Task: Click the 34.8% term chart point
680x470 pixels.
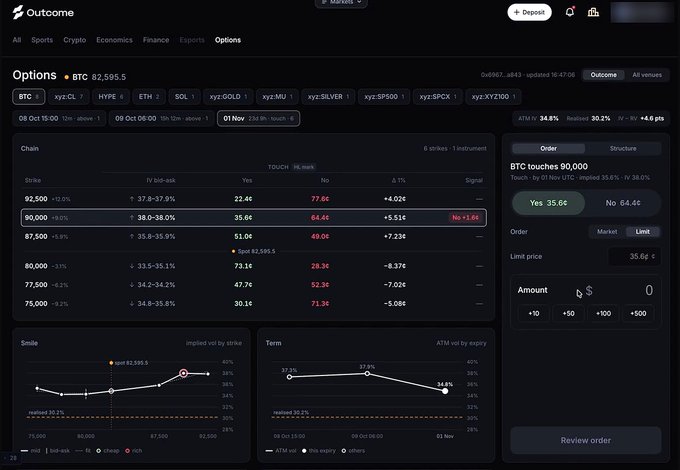Action: (445, 391)
